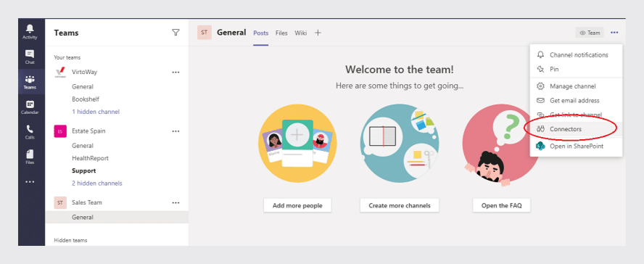Open Chat from the left rail

click(30, 57)
